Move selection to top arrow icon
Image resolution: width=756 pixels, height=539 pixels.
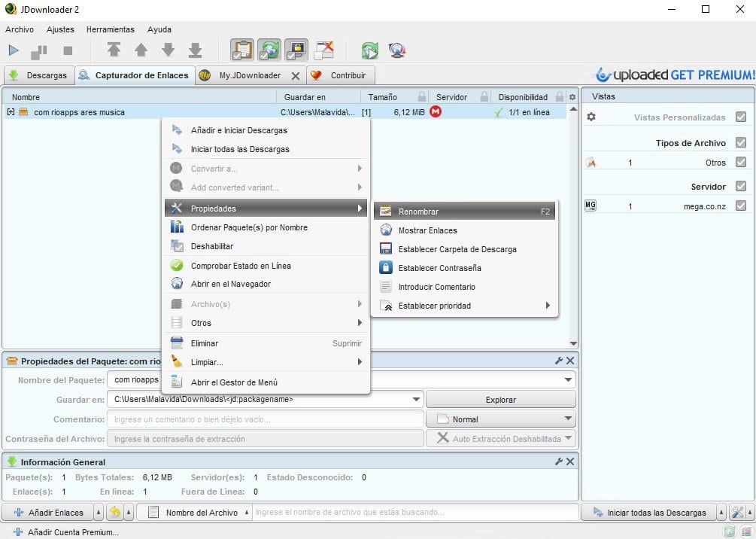[114, 50]
